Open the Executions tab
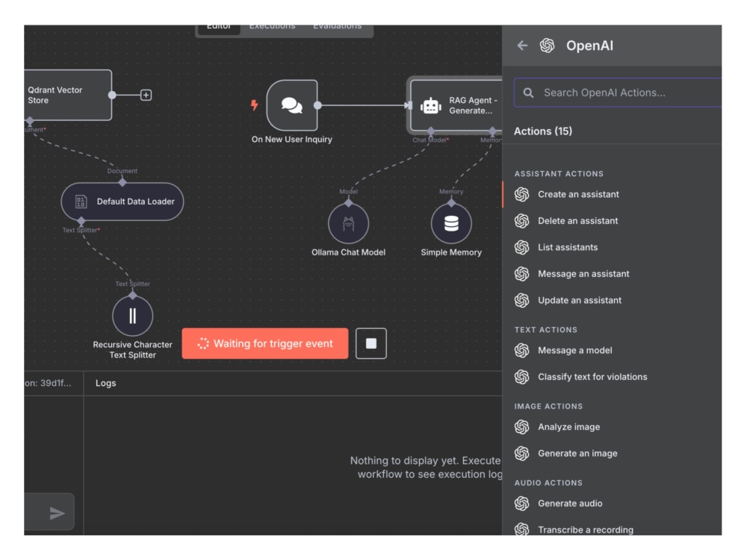The image size is (747, 560). 272,28
